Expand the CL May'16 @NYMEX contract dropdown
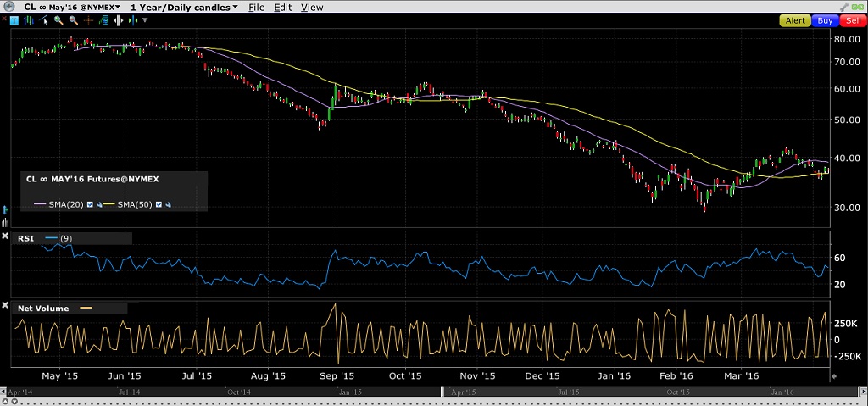868x406 pixels. [69, 7]
